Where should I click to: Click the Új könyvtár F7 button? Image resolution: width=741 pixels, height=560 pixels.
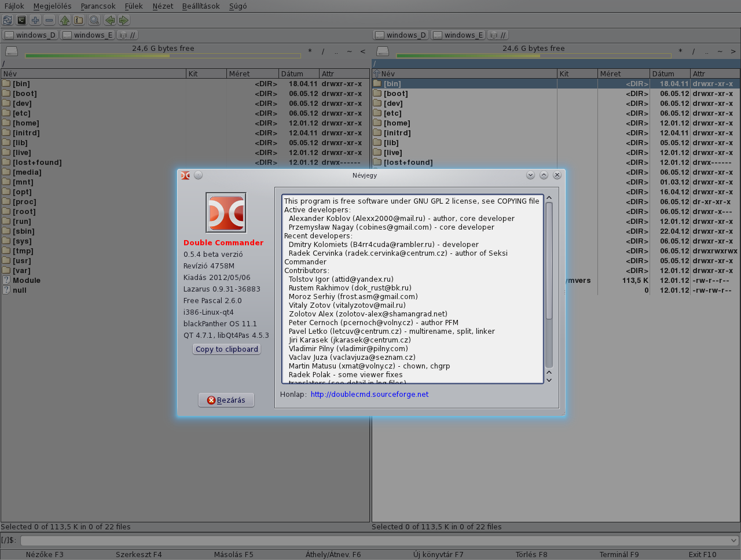coord(438,554)
